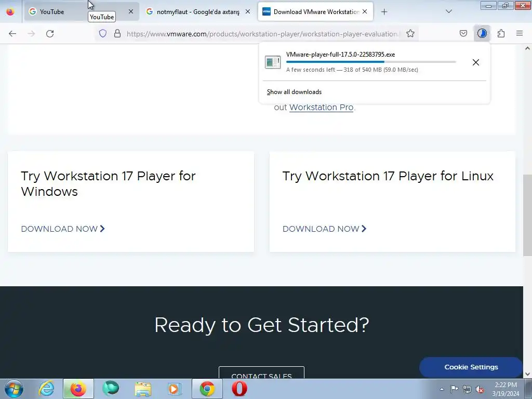
Task: Open the Windows Start menu
Action: (14, 389)
